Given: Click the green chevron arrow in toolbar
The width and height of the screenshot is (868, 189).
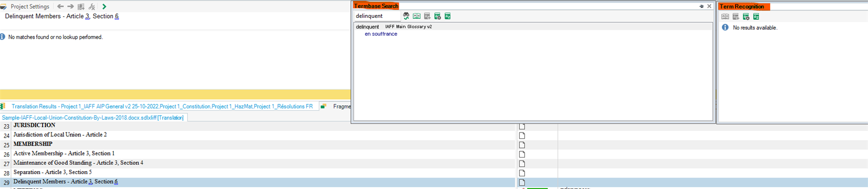Looking at the screenshot, I should (104, 6).
